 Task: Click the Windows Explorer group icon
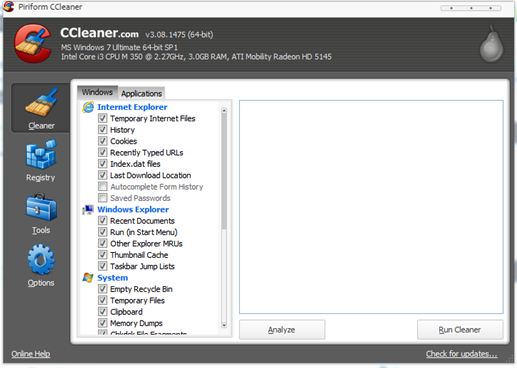point(88,209)
